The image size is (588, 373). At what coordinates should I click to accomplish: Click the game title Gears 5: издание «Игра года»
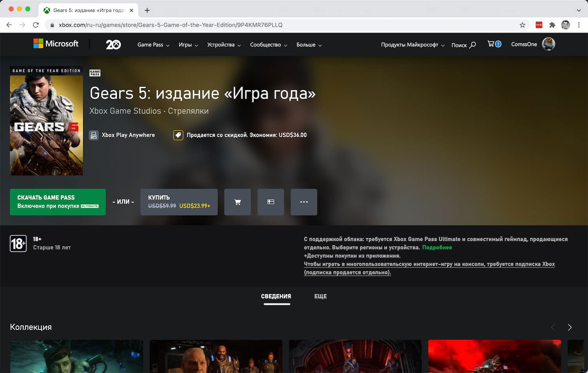click(203, 93)
